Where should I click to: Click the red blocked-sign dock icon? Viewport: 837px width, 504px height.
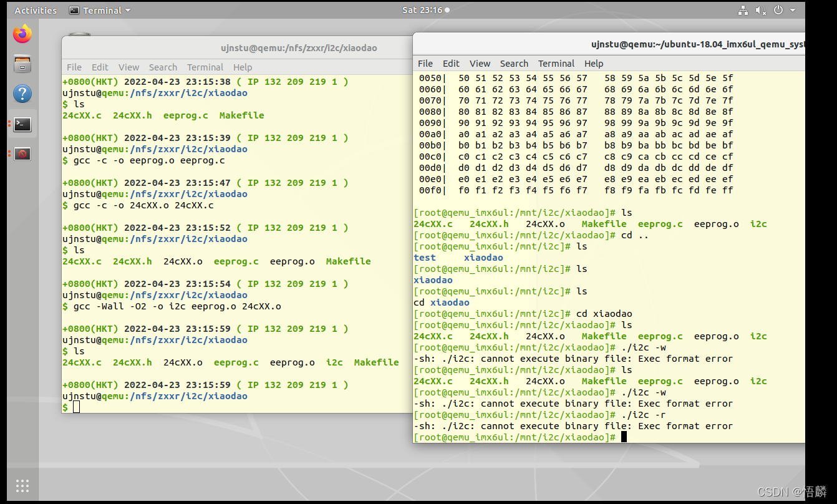pyautogui.click(x=22, y=153)
